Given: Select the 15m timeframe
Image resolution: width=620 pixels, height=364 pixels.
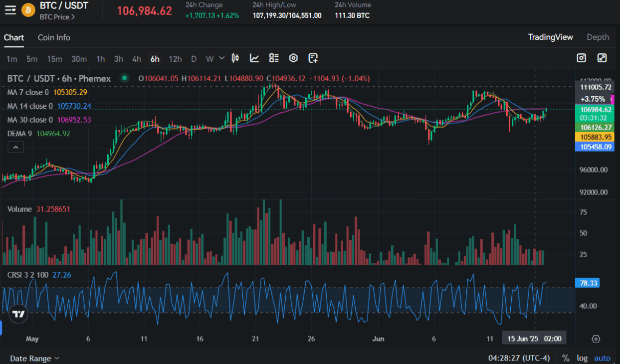Looking at the screenshot, I should tap(54, 59).
